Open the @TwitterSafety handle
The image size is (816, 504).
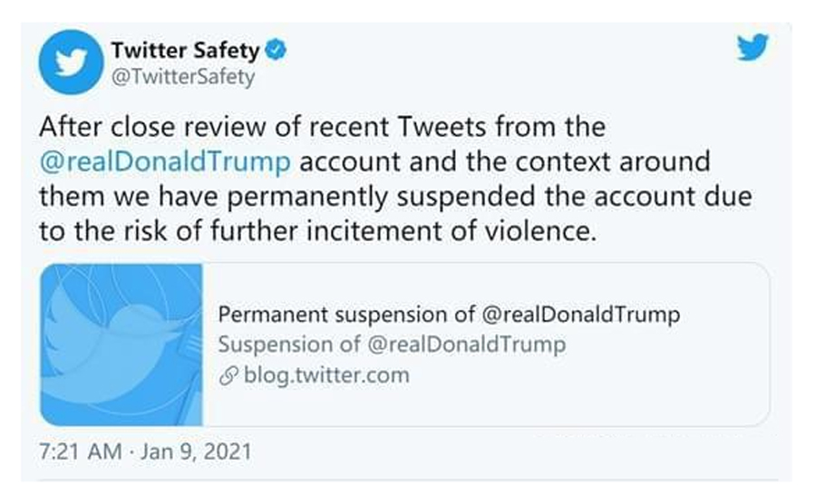pos(183,77)
